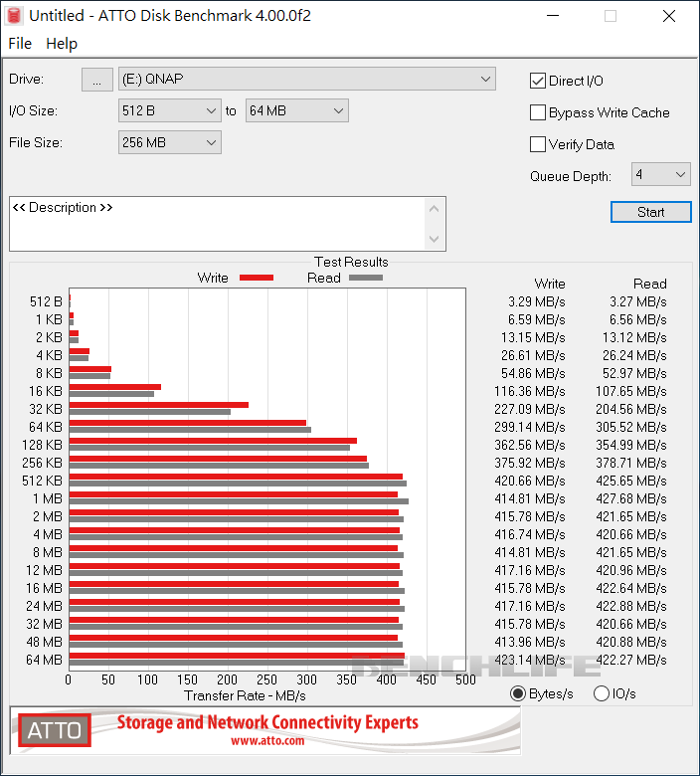The width and height of the screenshot is (700, 776).
Task: Click the Transfer Rate - MB/s axis label
Action: [x=245, y=695]
